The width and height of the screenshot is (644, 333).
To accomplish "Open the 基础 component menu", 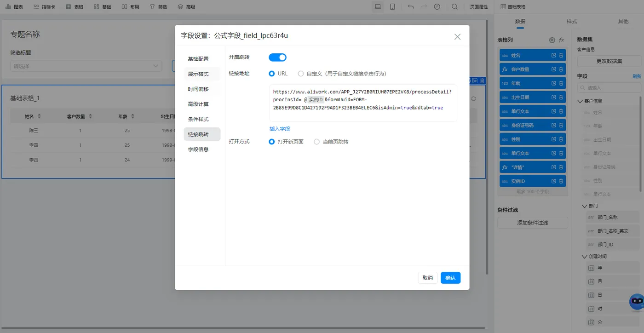I will pos(102,7).
